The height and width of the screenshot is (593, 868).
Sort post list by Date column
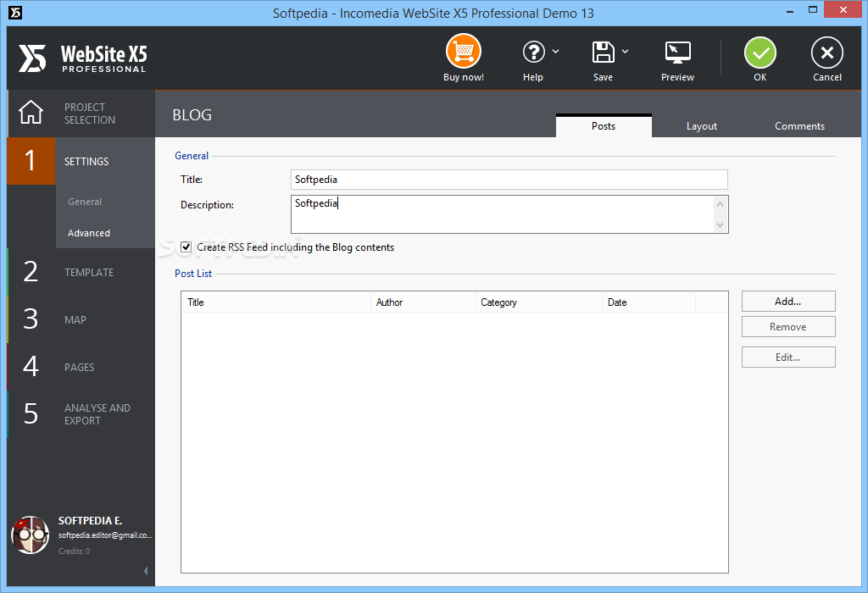648,302
